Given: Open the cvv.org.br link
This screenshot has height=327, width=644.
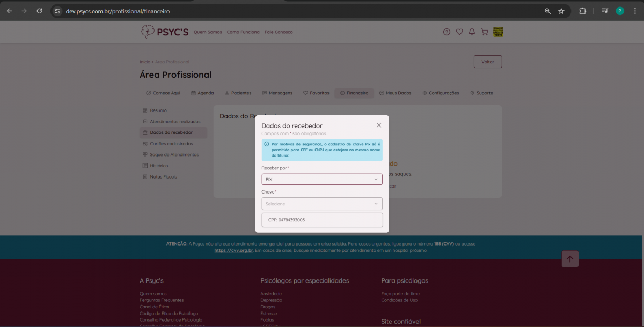Looking at the screenshot, I should 233,250.
